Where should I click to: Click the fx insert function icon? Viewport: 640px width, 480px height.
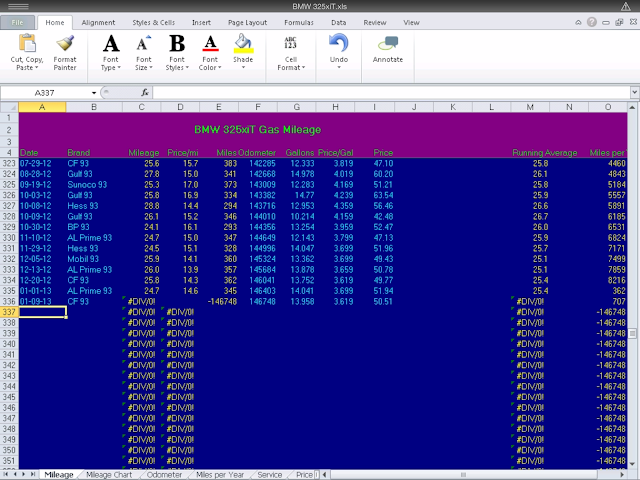[145, 93]
